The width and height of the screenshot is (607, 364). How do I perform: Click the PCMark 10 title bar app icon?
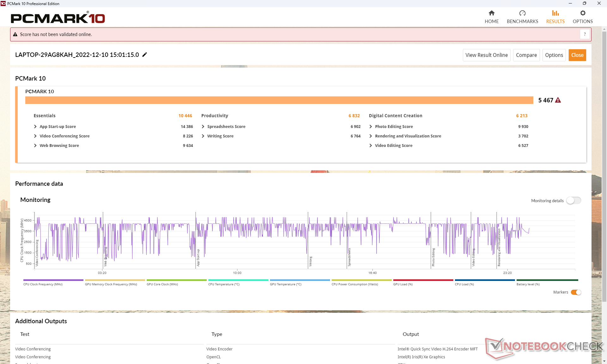3,3
